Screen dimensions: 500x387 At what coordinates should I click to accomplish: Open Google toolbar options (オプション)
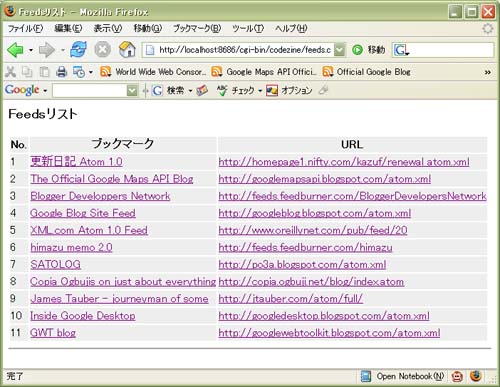coord(289,90)
